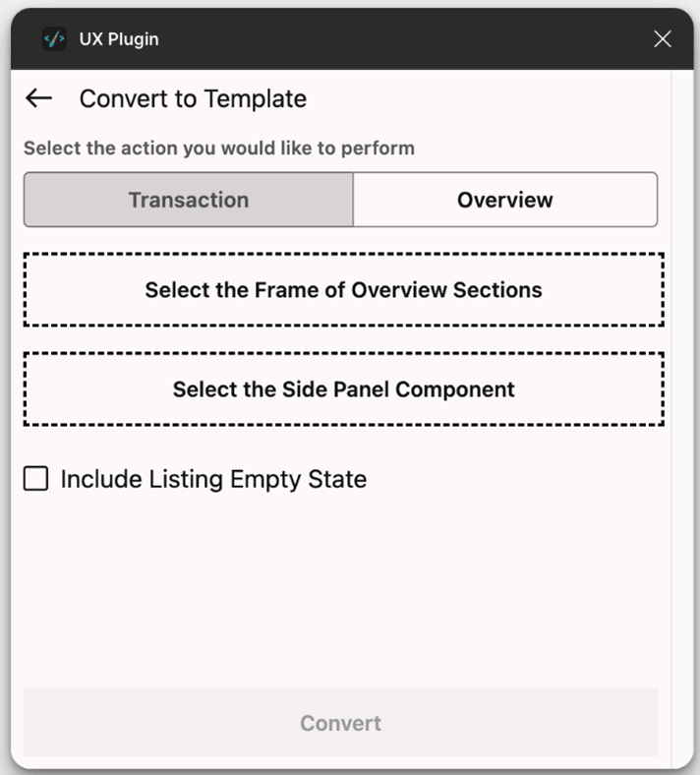Switch to the Transaction tab
Screen dimensions: 700x775
click(189, 200)
